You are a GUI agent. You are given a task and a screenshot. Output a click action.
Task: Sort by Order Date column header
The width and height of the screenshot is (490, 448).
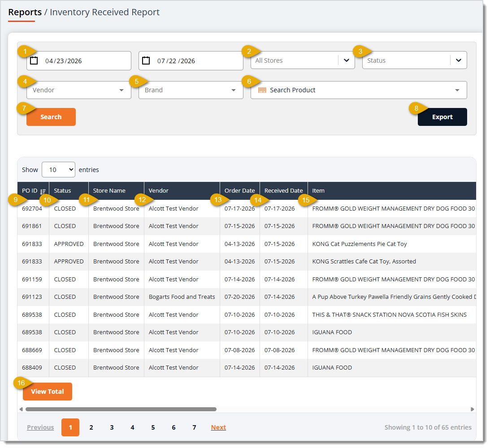pos(240,191)
